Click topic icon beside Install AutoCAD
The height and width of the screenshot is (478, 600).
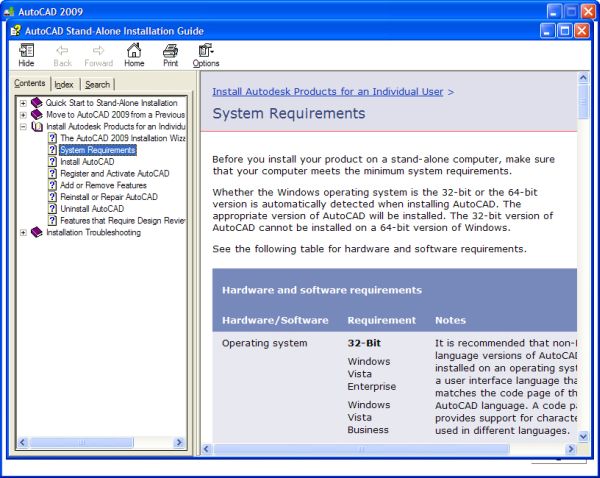click(52, 162)
